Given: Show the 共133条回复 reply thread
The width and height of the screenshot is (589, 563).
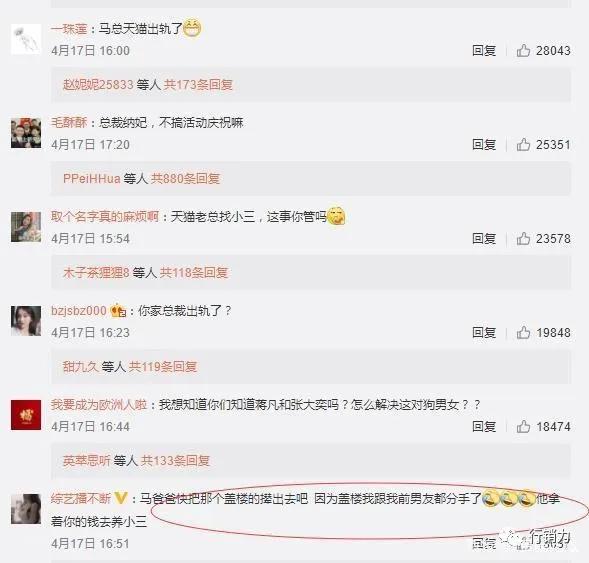Looking at the screenshot, I should [x=175, y=460].
